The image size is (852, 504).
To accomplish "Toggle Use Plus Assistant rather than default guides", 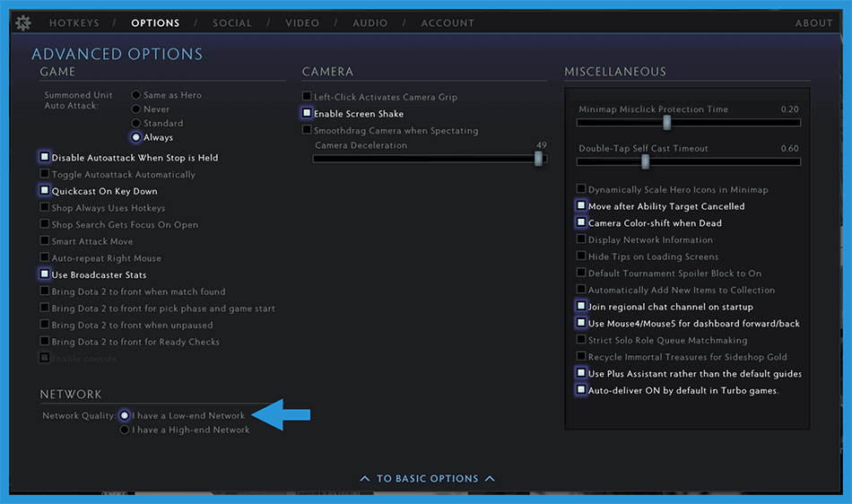I will tap(581, 373).
